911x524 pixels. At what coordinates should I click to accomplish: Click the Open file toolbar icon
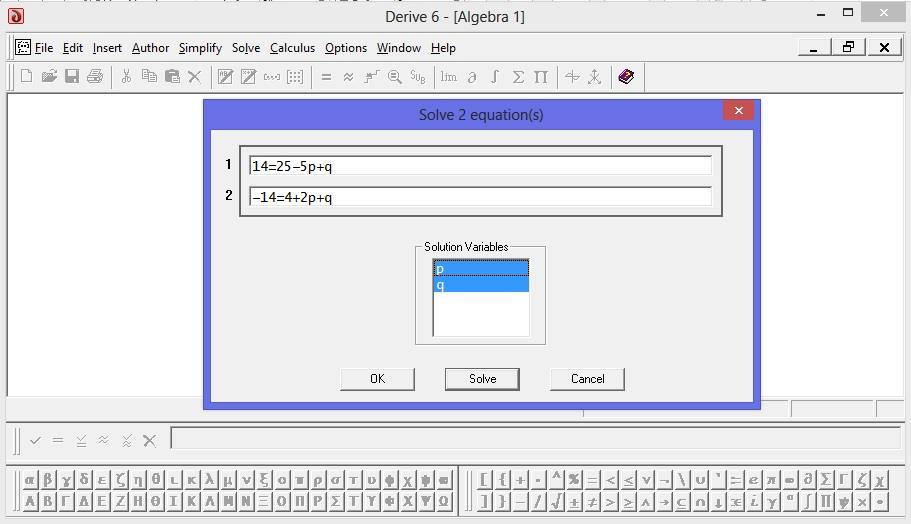click(x=49, y=77)
